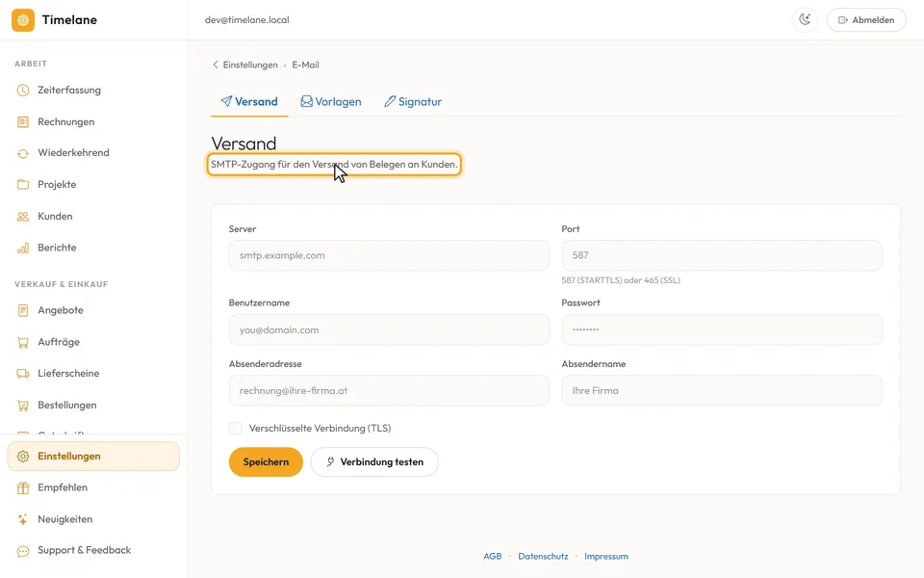
Task: Open the Impressum footer link
Action: click(x=605, y=556)
